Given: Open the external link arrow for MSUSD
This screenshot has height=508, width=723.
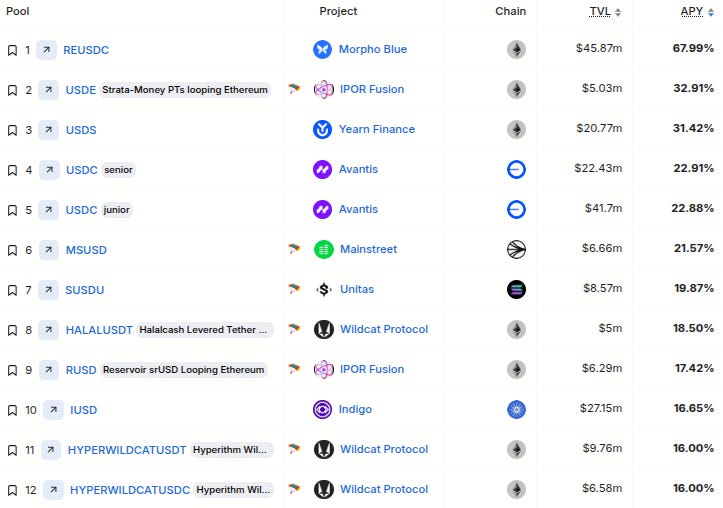Looking at the screenshot, I should (x=48, y=250).
